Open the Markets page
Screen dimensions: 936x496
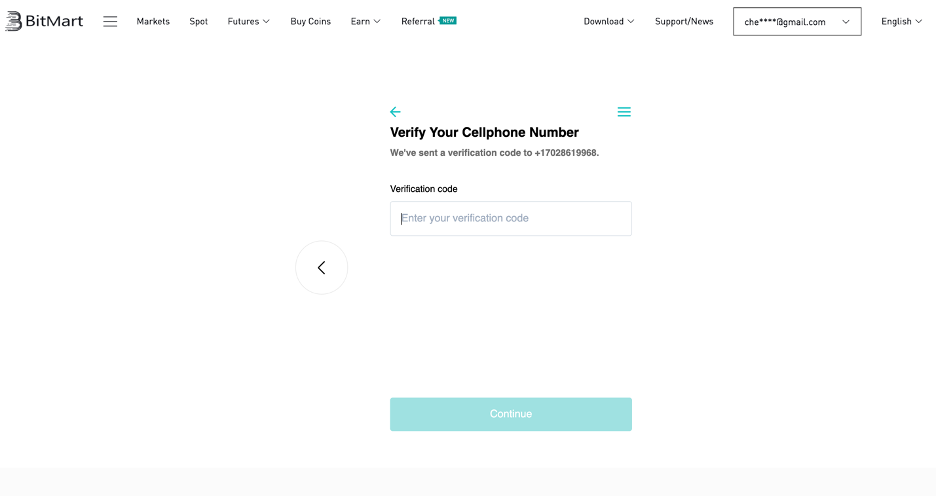click(x=153, y=21)
